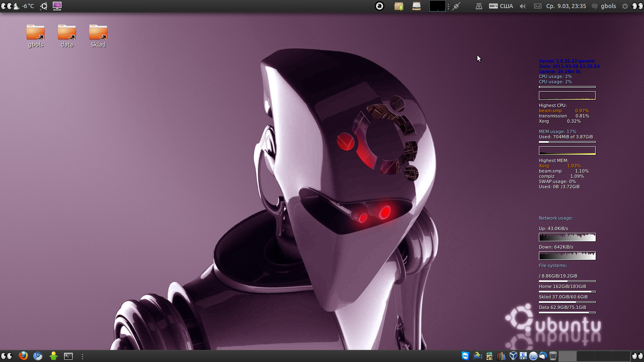Open VirtualBox from the bottom panel
Image resolution: width=644 pixels, height=362 pixels.
pos(513,356)
